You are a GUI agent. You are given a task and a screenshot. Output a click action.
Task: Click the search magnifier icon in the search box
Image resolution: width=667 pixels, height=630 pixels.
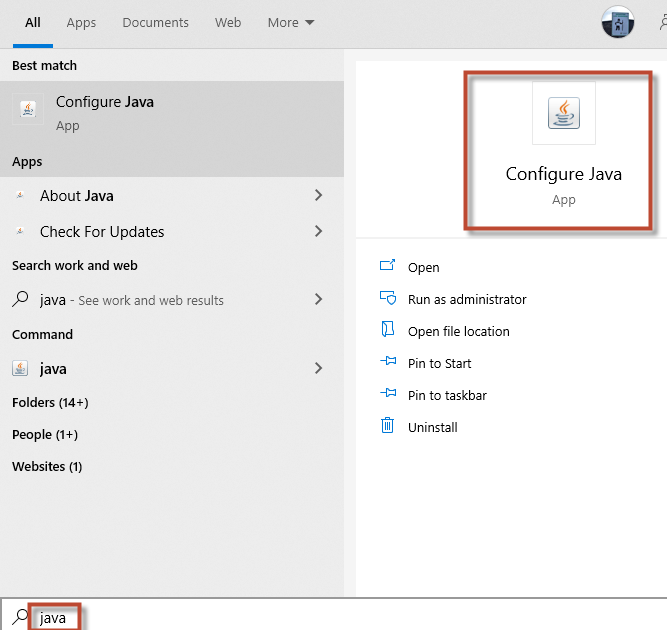pos(20,616)
